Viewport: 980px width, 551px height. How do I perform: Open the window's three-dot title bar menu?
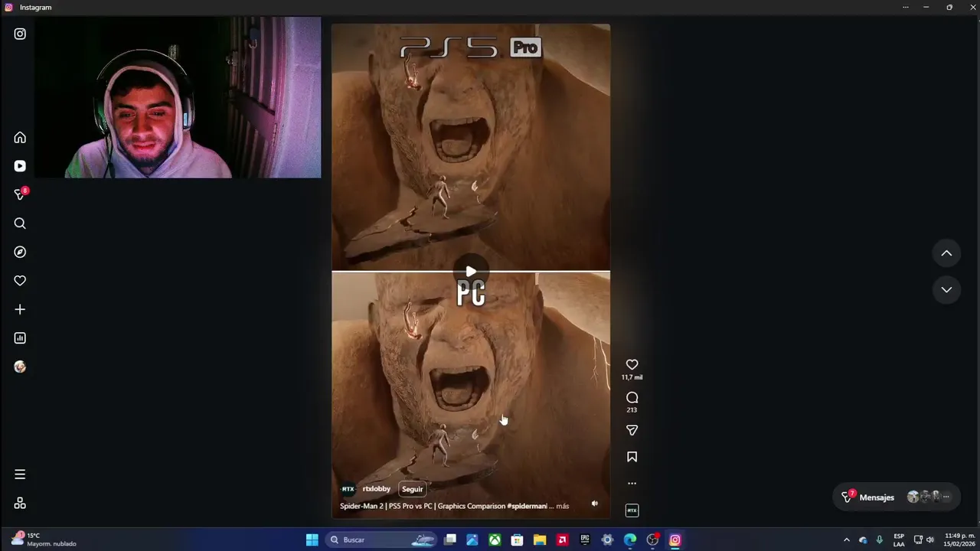pyautogui.click(x=905, y=7)
